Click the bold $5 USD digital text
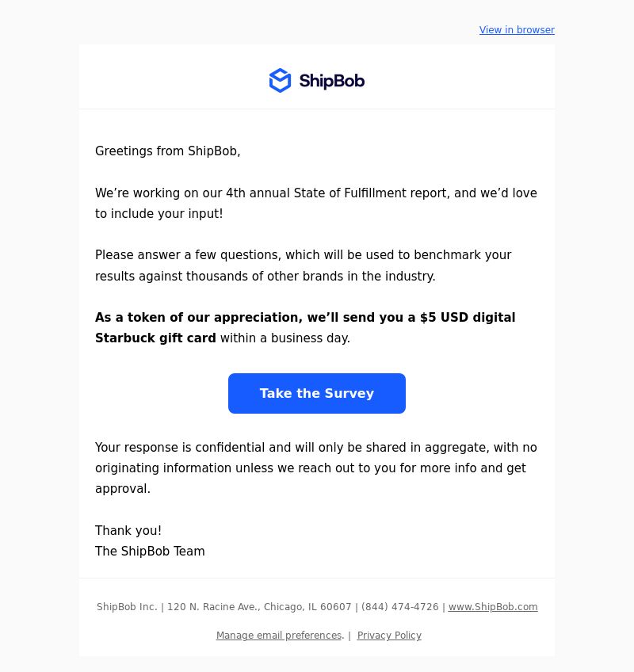The width and height of the screenshot is (634, 672). [468, 318]
